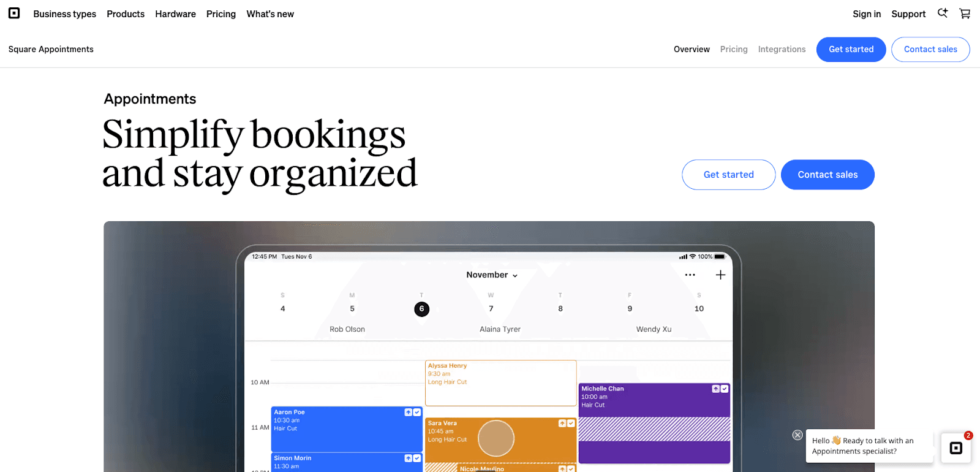Toggle checkmark on Aaron Poe appointment
This screenshot has height=472, width=980.
coord(417,413)
